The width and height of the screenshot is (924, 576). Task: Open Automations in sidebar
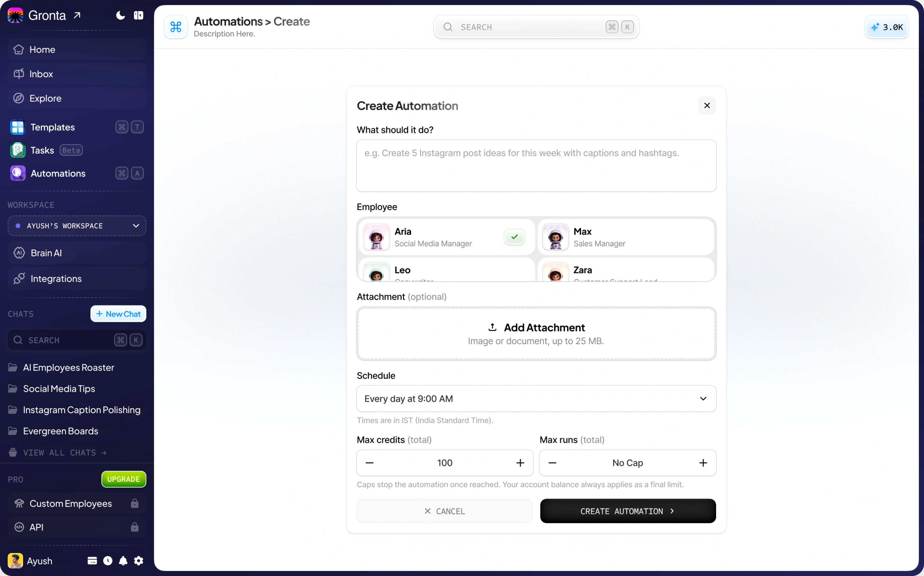pyautogui.click(x=77, y=173)
